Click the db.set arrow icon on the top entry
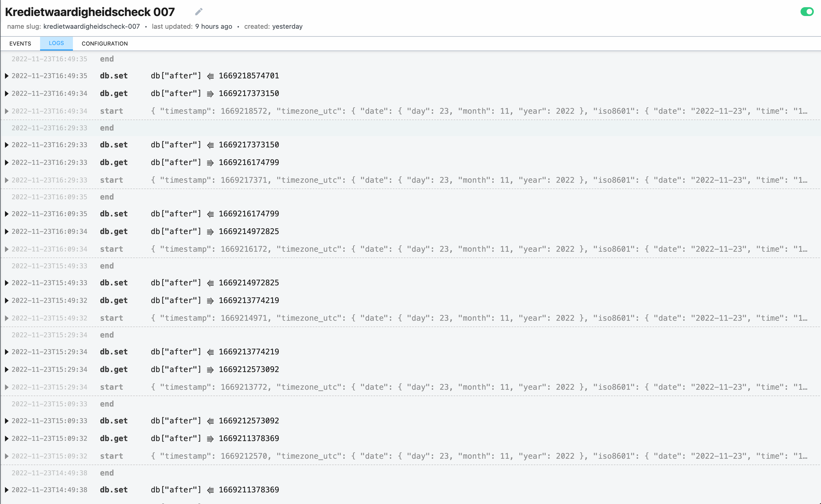Viewport: 821px width, 504px height. [x=210, y=76]
